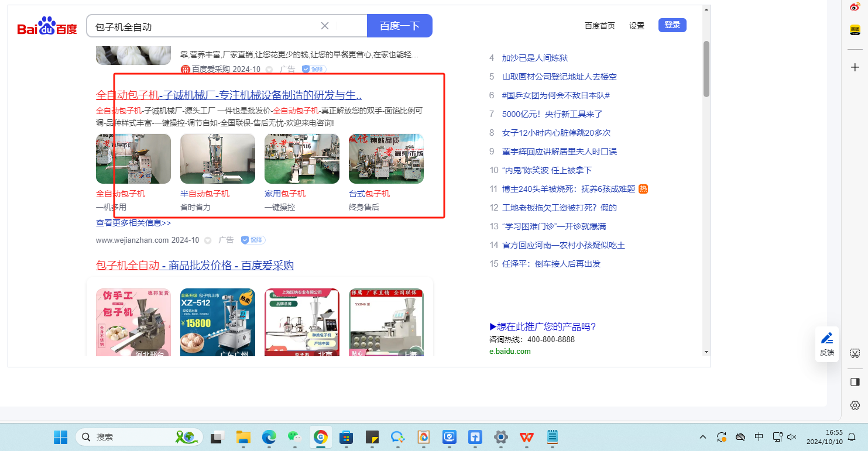Click the notification bell in the taskbar

(852, 437)
